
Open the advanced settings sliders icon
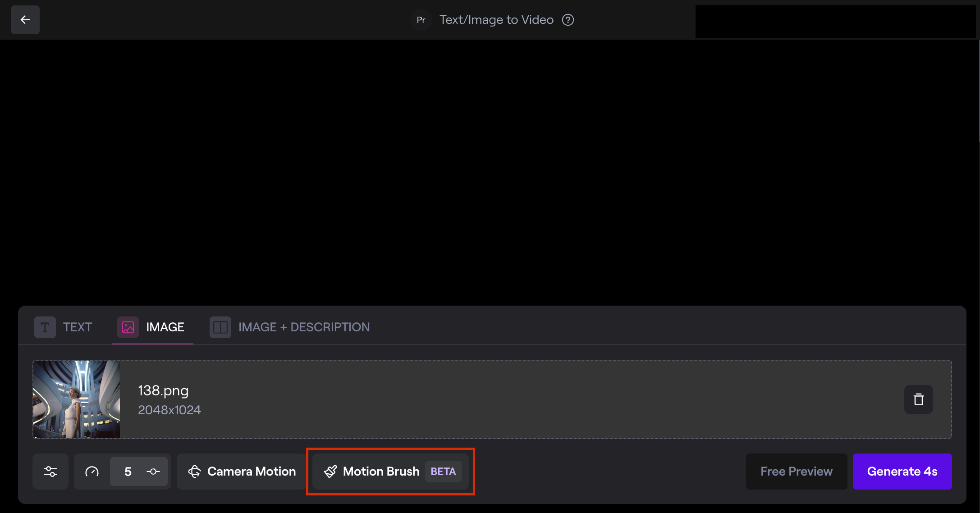[x=50, y=472]
